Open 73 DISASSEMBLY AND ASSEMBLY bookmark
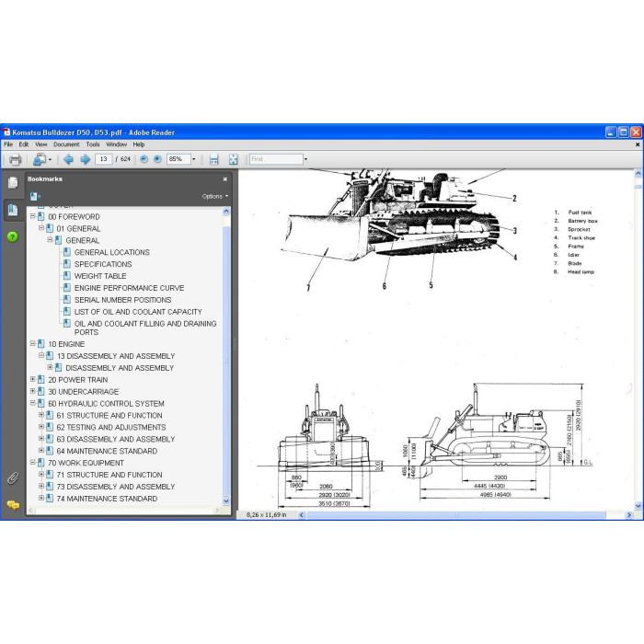Viewport: 644px width, 644px height. 116,487
